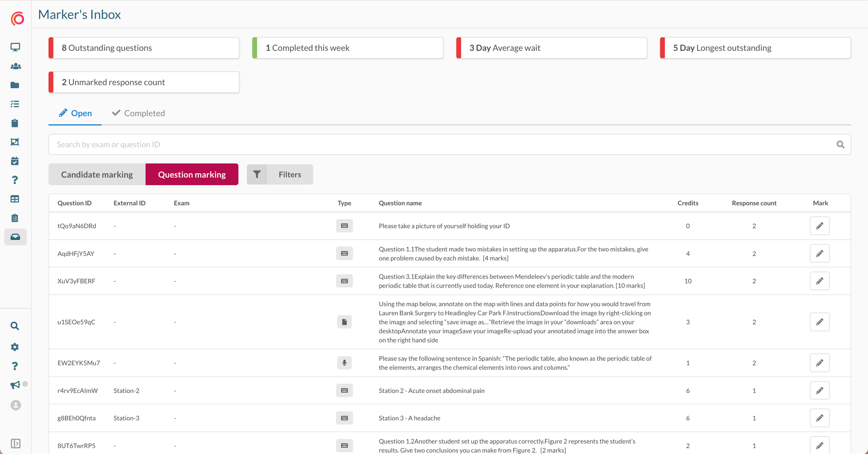Click the megaphone announcements icon
This screenshot has height=454, width=868.
15,385
